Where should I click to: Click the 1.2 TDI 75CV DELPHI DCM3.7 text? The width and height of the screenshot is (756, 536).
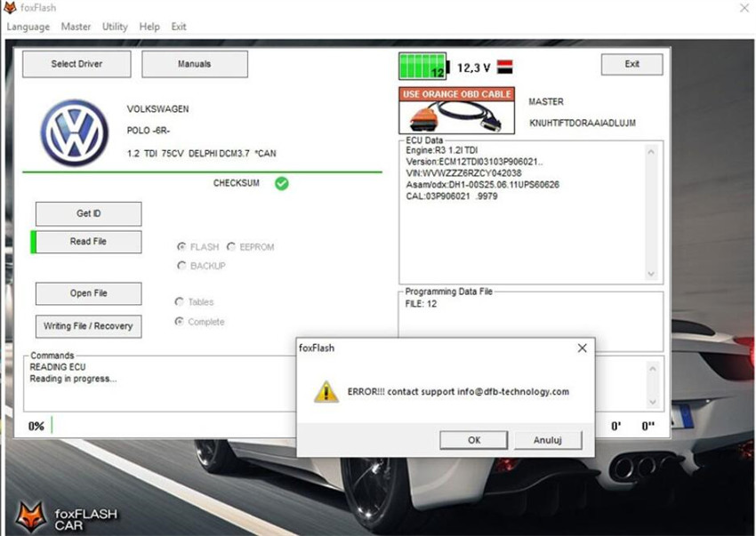(202, 153)
